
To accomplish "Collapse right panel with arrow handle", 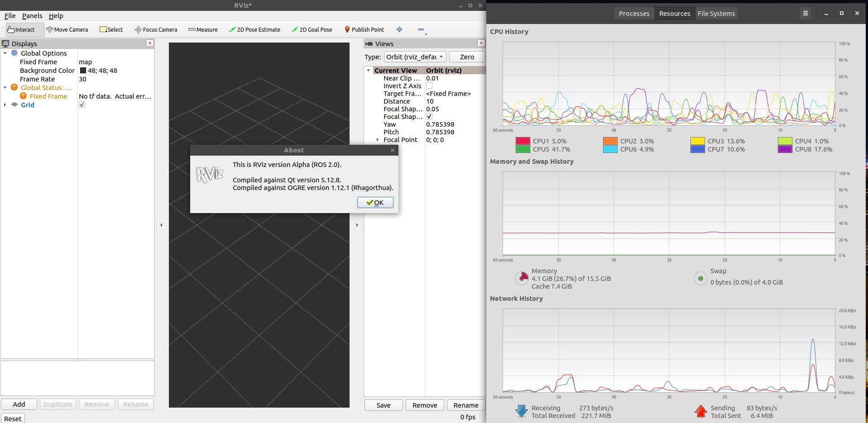I will (x=357, y=225).
